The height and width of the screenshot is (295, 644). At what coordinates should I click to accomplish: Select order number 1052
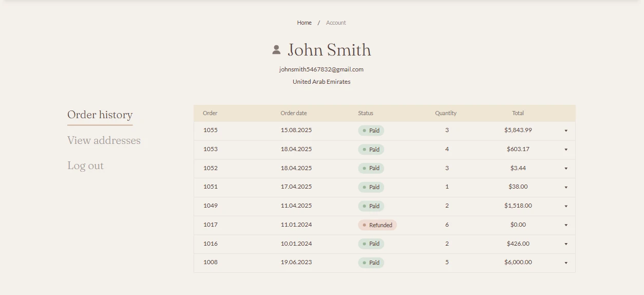[x=211, y=168]
